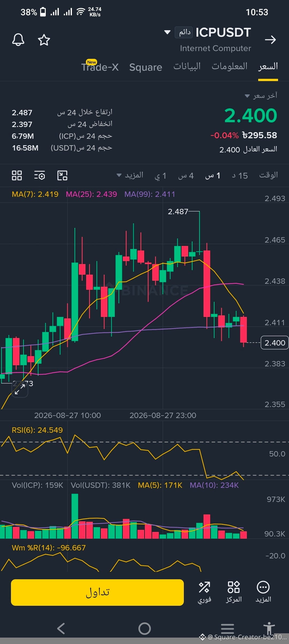Tap the MA(7): 2.419 indicator label
This screenshot has width=289, height=644.
(35, 194)
